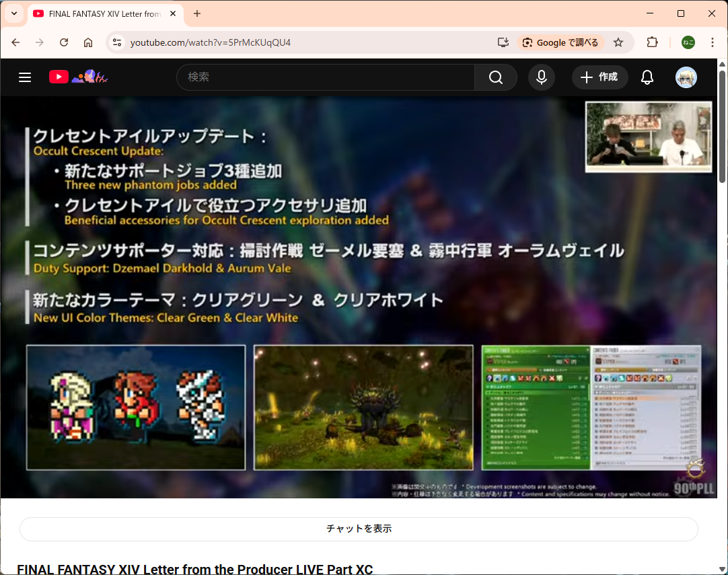
Task: Open a new browser tab
Action: coord(197,13)
